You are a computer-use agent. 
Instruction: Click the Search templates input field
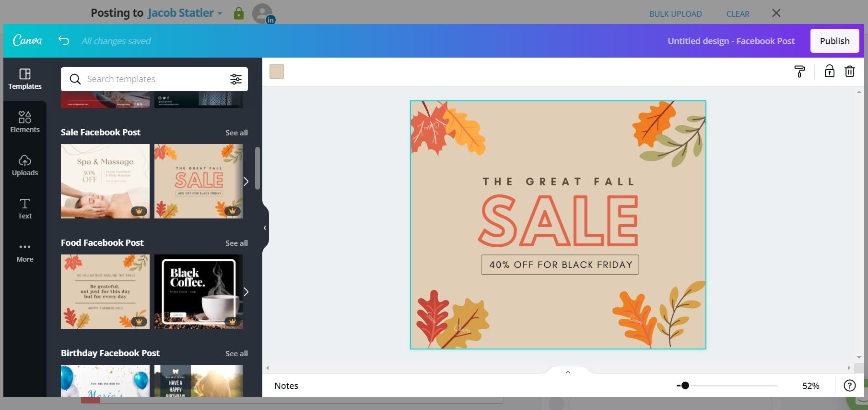point(154,79)
